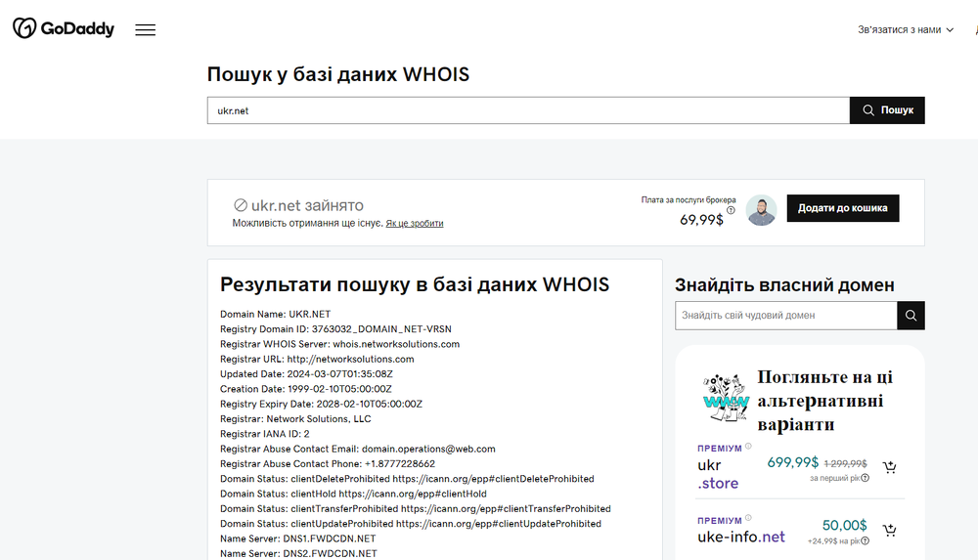Click the clientDeleteProhibited status line
Viewport: 978px width, 560px height.
coord(407,479)
